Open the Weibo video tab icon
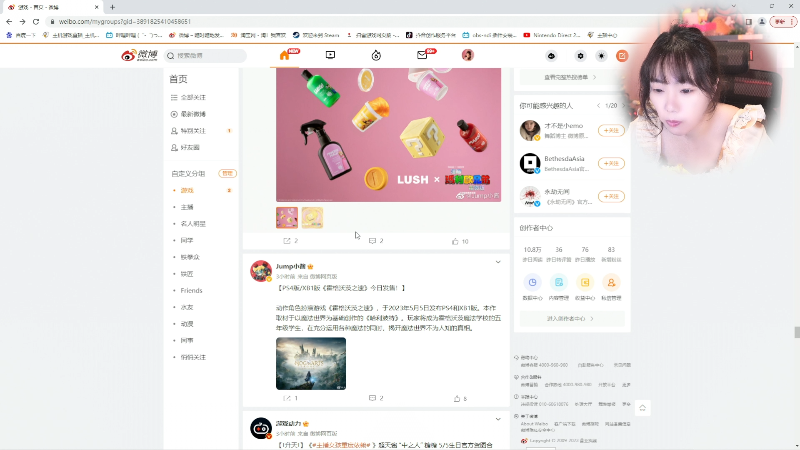The width and height of the screenshot is (800, 450). 330,55
